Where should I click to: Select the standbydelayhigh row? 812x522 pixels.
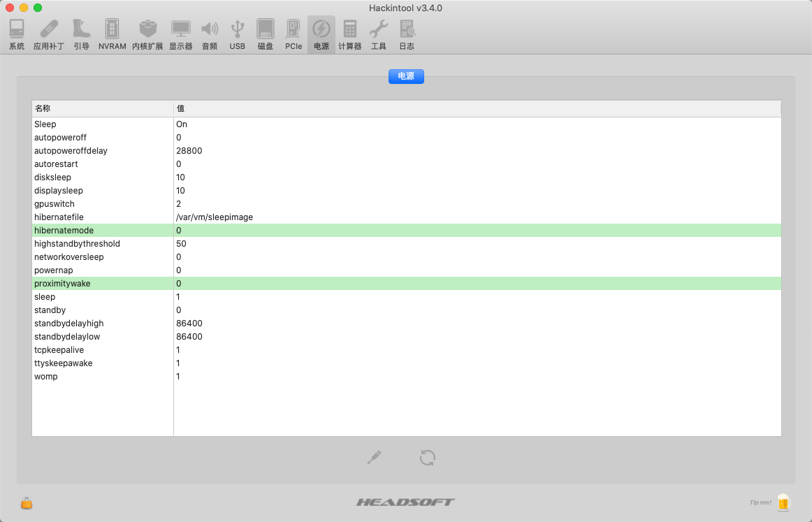407,324
